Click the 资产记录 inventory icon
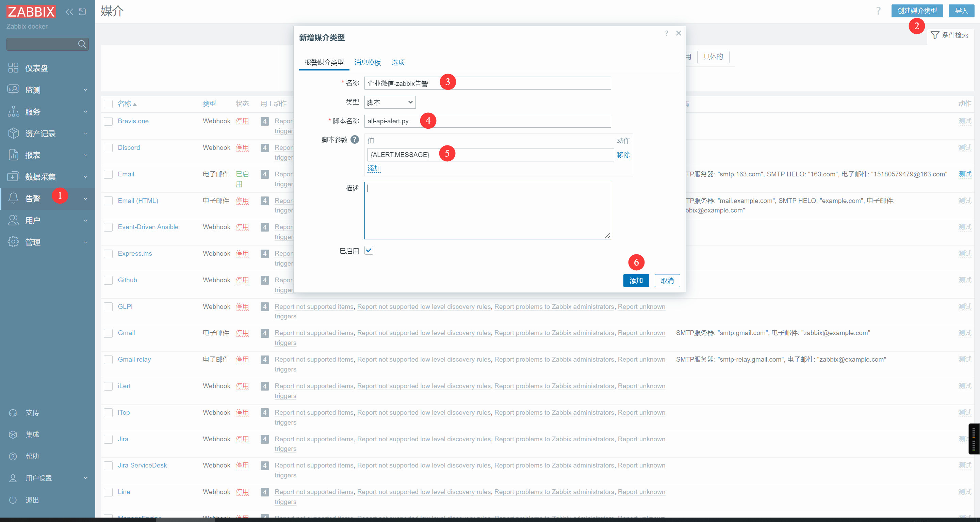Image resolution: width=980 pixels, height=522 pixels. point(13,133)
